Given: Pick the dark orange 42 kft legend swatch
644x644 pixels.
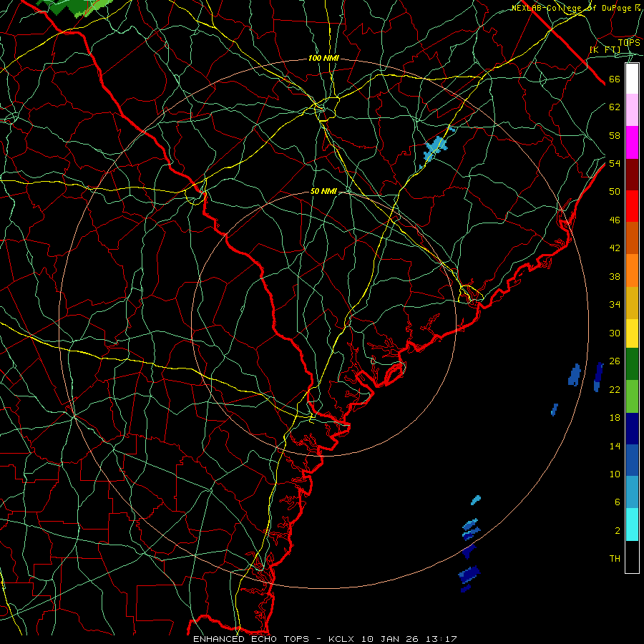Looking at the screenshot, I should [632, 238].
